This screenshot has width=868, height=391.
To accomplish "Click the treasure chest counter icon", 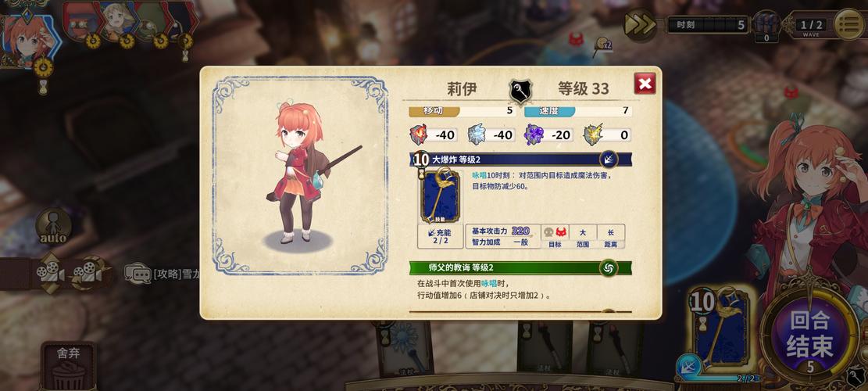I will [766, 26].
